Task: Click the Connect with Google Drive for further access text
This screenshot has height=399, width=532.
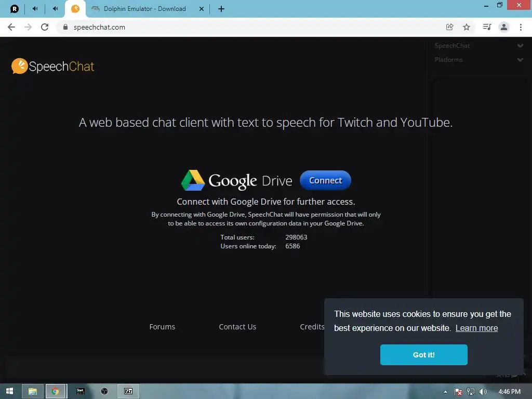Action: (x=265, y=202)
